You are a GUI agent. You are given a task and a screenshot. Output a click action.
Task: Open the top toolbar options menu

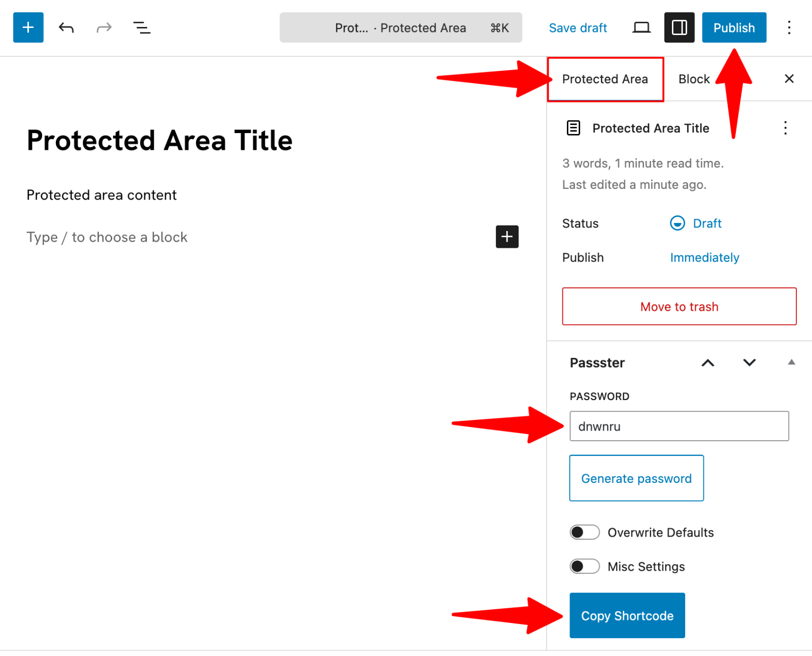(789, 27)
